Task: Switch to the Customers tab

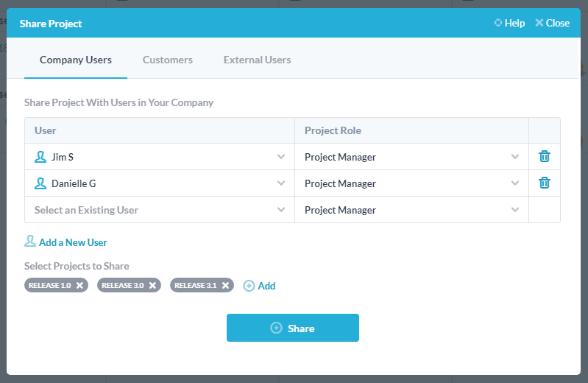Action: (x=168, y=60)
